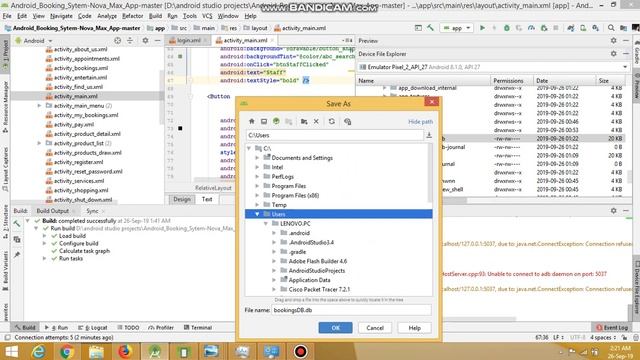This screenshot has width=640, height=360.
Task: Click the scroll-from-source target icon in Project panel
Action: tap(118, 41)
